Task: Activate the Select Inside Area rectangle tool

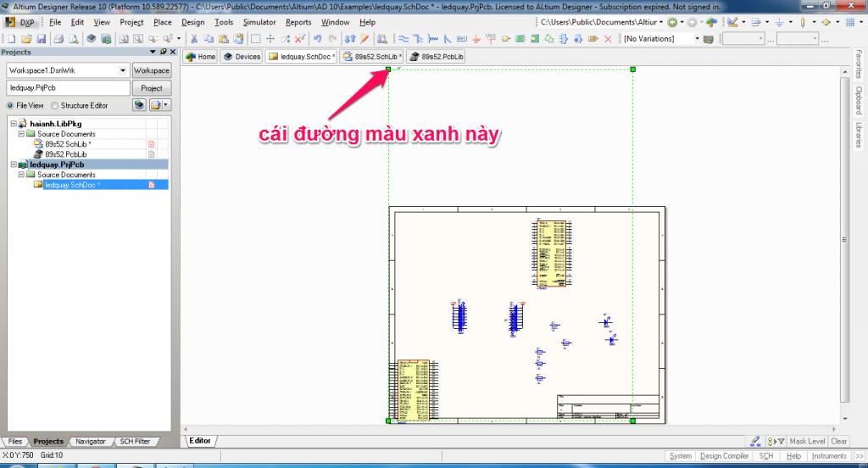Action: pos(255,39)
